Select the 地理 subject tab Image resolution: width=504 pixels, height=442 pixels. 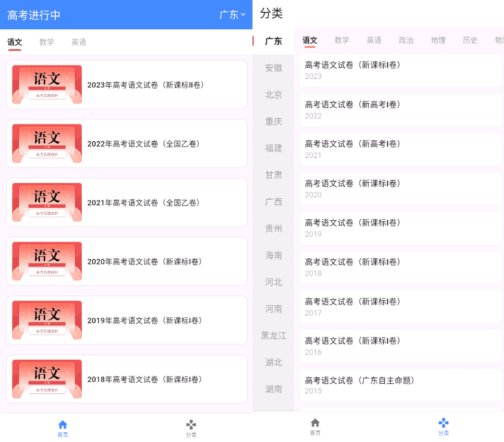click(438, 40)
